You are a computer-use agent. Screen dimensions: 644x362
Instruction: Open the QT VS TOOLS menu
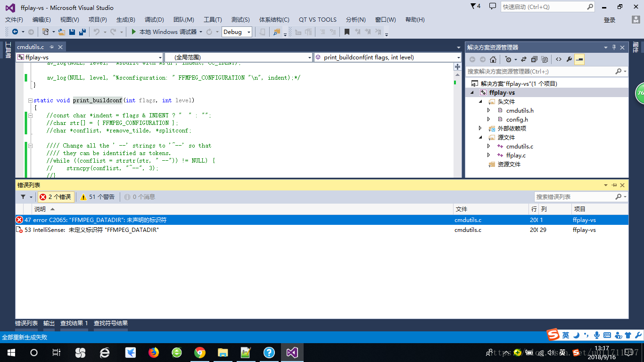click(318, 19)
